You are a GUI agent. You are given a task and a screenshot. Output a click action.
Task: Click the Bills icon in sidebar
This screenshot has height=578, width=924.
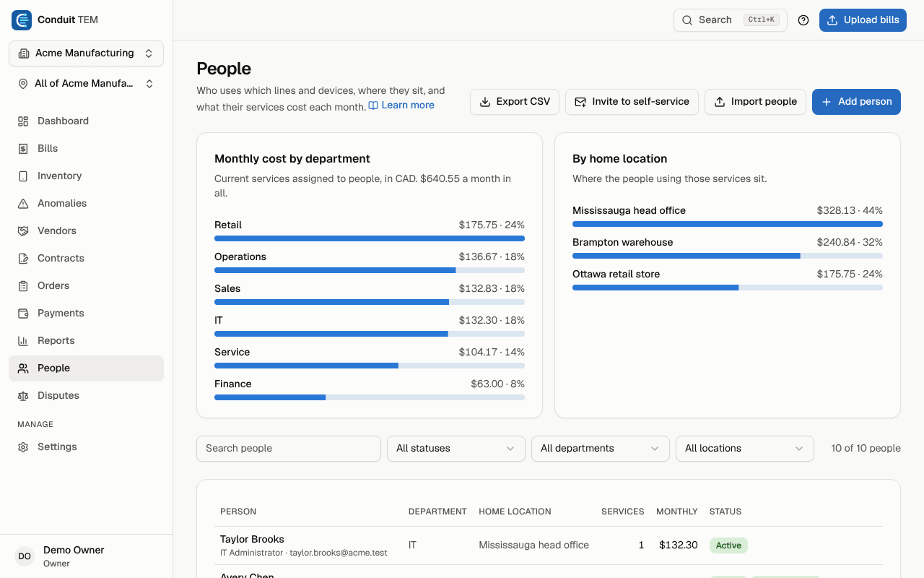click(x=23, y=149)
